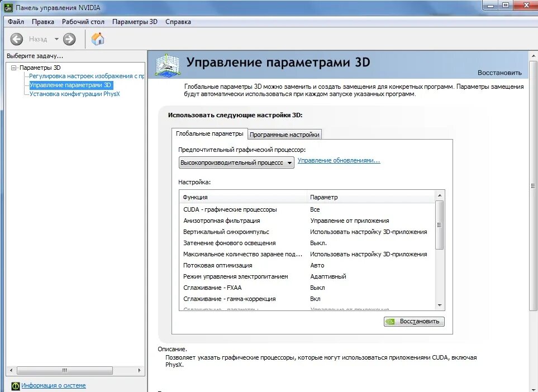Click the NVIDIA title bar app icon
Viewport: 538px width, 392px height.
point(8,7)
